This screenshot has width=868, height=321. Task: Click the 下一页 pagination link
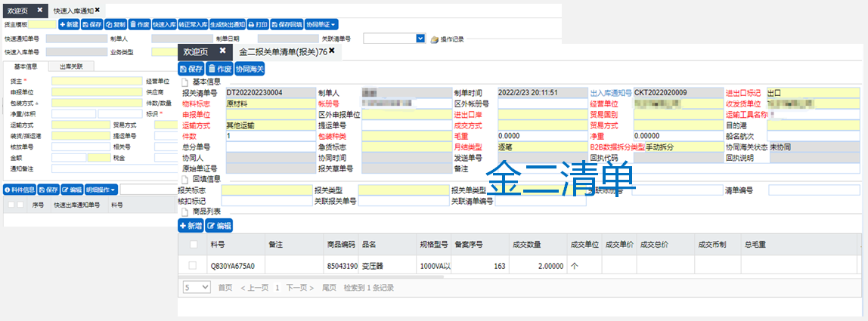(299, 288)
